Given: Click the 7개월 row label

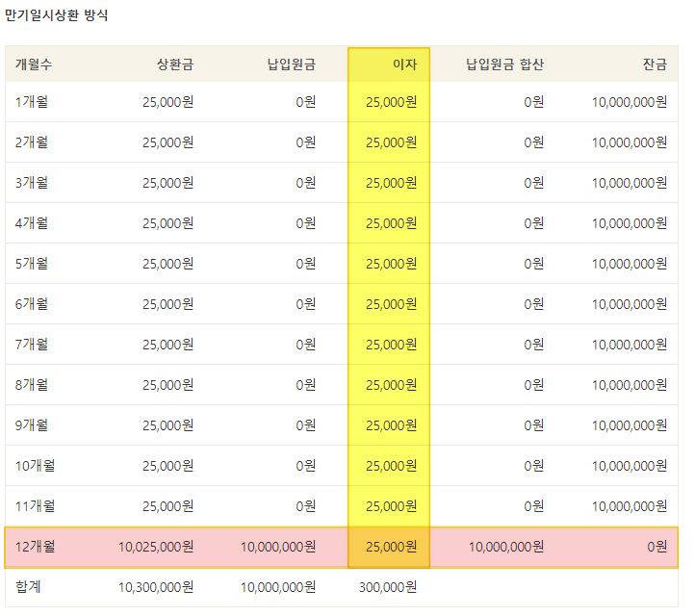Looking at the screenshot, I should tap(32, 345).
